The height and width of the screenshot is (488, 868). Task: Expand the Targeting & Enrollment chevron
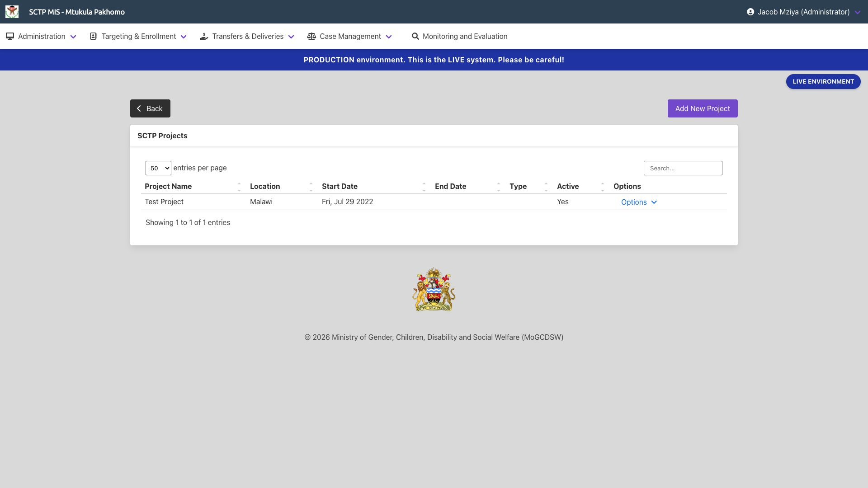(184, 37)
